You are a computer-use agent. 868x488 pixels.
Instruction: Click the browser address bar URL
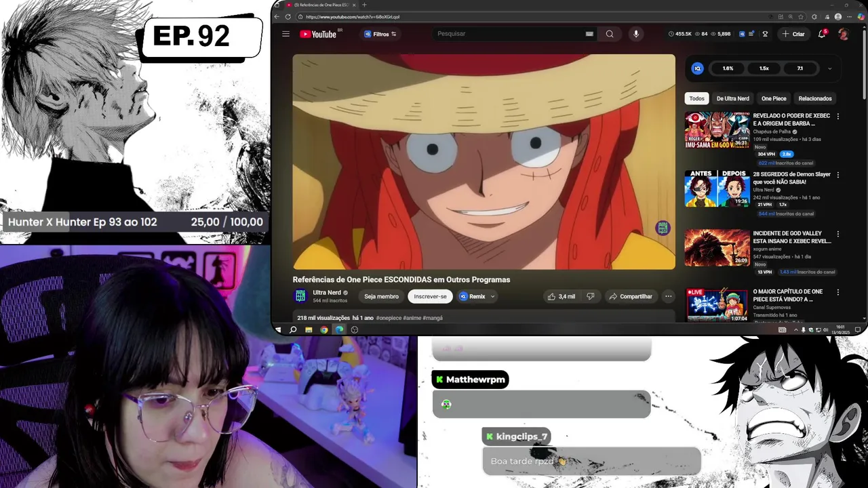click(x=353, y=17)
